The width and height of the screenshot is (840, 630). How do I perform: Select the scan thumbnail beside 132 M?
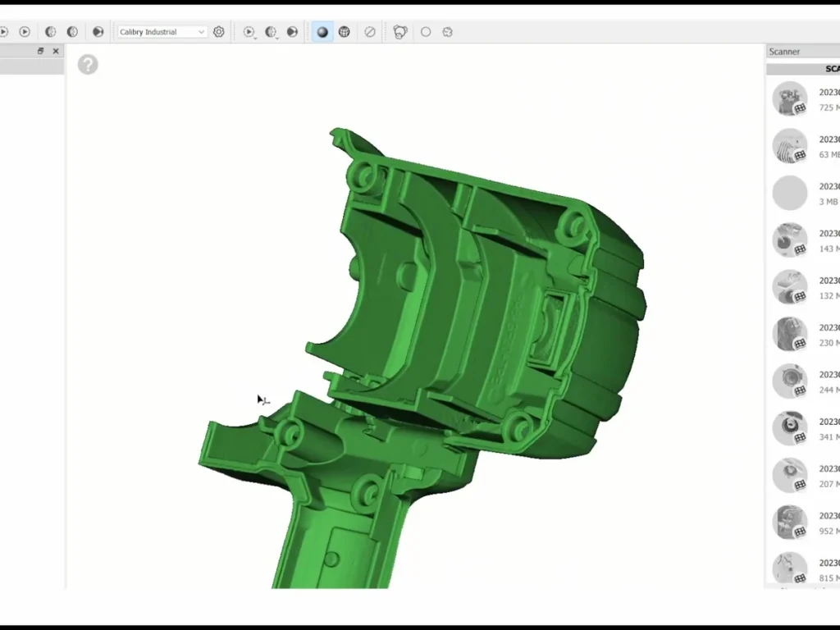pyautogui.click(x=790, y=287)
